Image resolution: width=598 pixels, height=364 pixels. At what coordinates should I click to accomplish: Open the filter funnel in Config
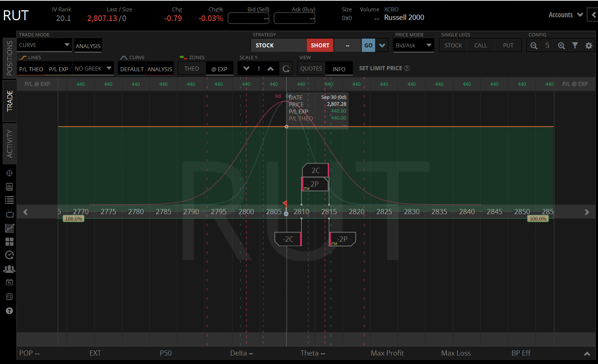coord(575,46)
